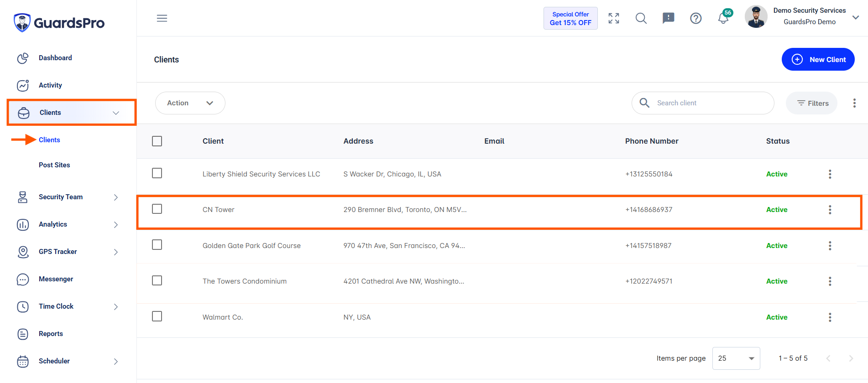Open row menu for Golden Gate Park Golf Course

tap(830, 246)
